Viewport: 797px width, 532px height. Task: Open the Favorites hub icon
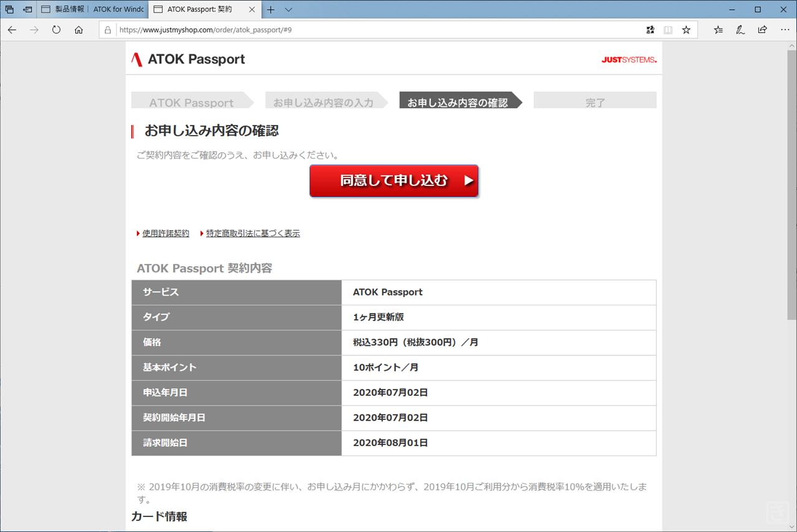point(719,30)
